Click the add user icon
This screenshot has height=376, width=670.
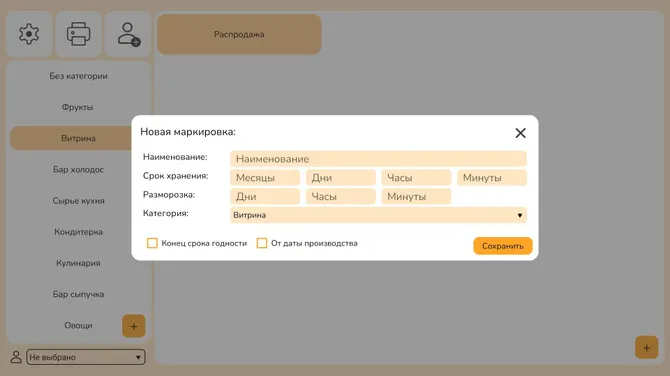128,34
